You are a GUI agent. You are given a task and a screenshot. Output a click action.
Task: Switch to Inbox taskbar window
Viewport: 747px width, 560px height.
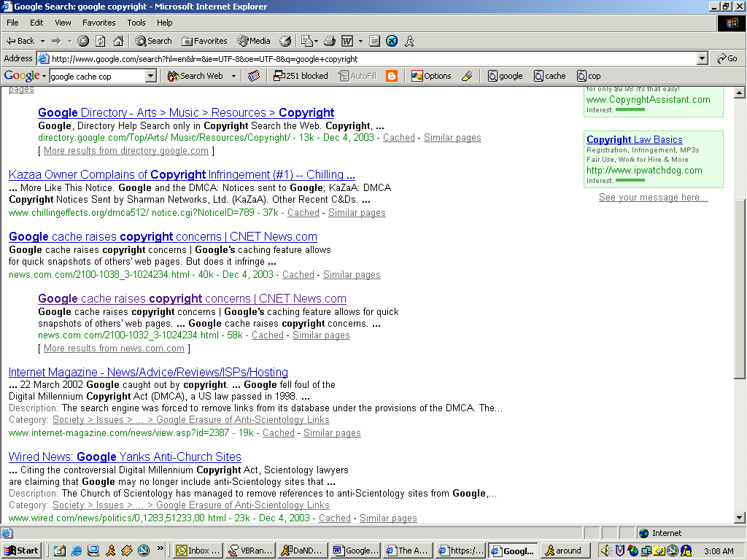198,551
